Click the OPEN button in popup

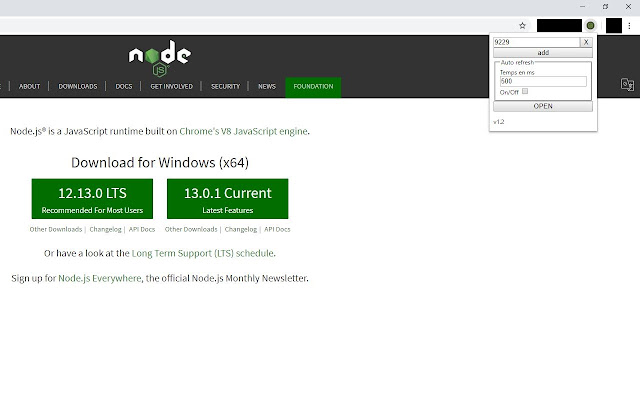click(x=543, y=106)
